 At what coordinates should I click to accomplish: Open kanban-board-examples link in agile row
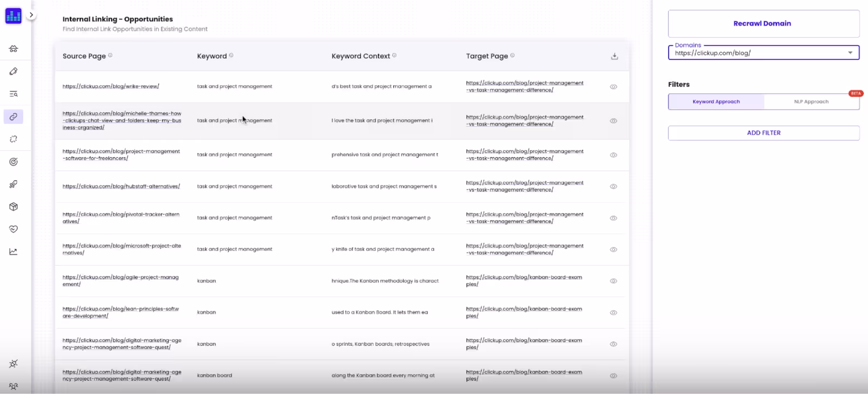point(524,281)
